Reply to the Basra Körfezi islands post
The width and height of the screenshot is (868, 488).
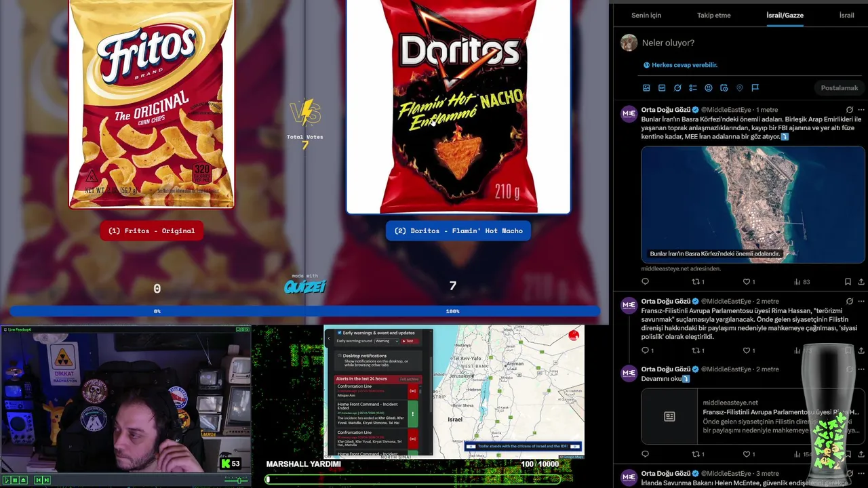pyautogui.click(x=645, y=282)
